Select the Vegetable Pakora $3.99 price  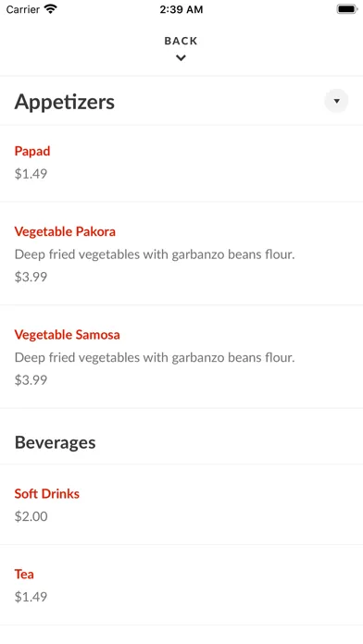tap(31, 277)
